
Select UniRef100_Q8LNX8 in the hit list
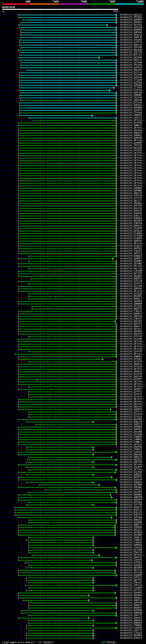click(x=131, y=50)
